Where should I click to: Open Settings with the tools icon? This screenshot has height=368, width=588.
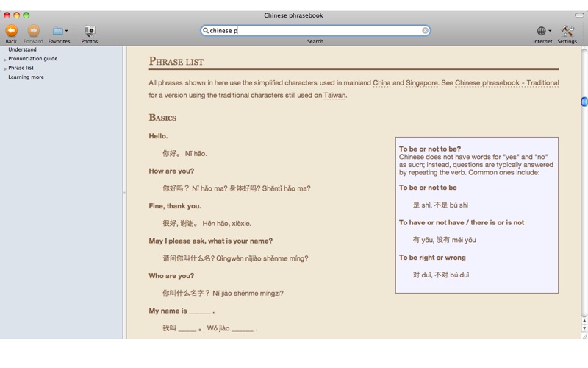567,31
